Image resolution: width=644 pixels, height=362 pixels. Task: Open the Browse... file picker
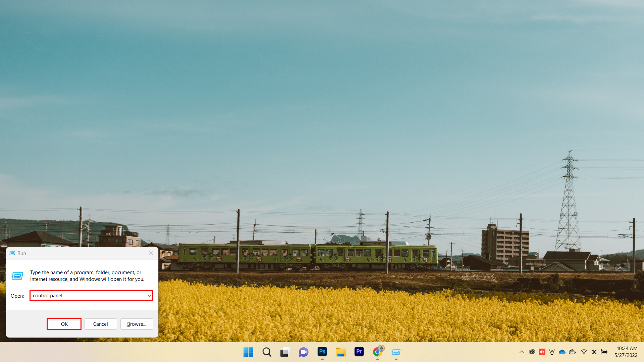coord(137,324)
